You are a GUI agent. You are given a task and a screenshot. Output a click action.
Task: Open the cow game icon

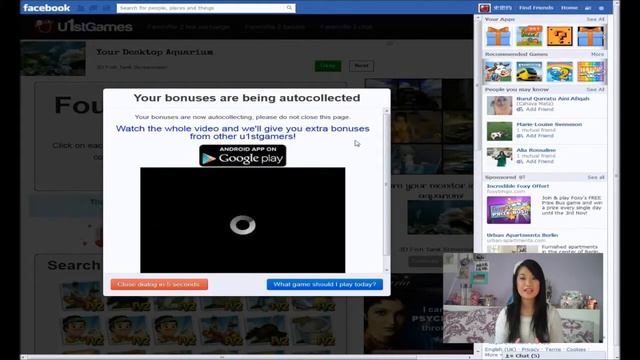pyautogui.click(x=498, y=72)
